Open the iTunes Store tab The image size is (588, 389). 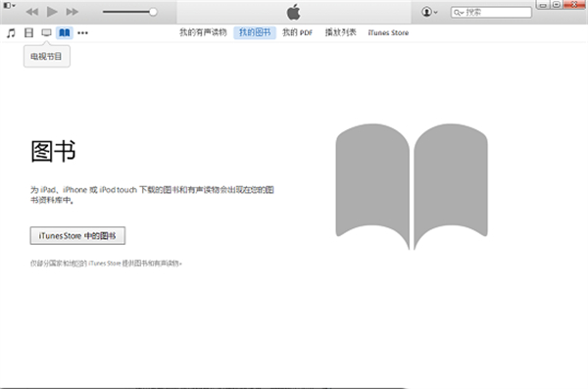tap(388, 32)
